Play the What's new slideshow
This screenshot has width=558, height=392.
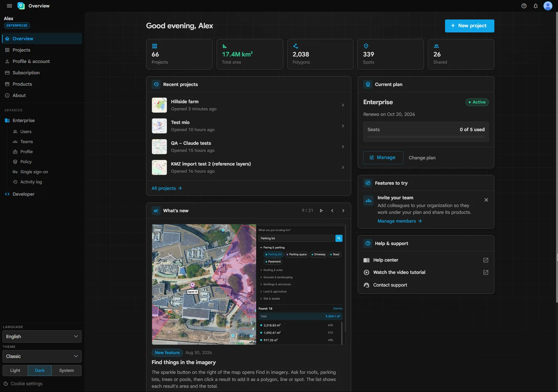pyautogui.click(x=321, y=211)
